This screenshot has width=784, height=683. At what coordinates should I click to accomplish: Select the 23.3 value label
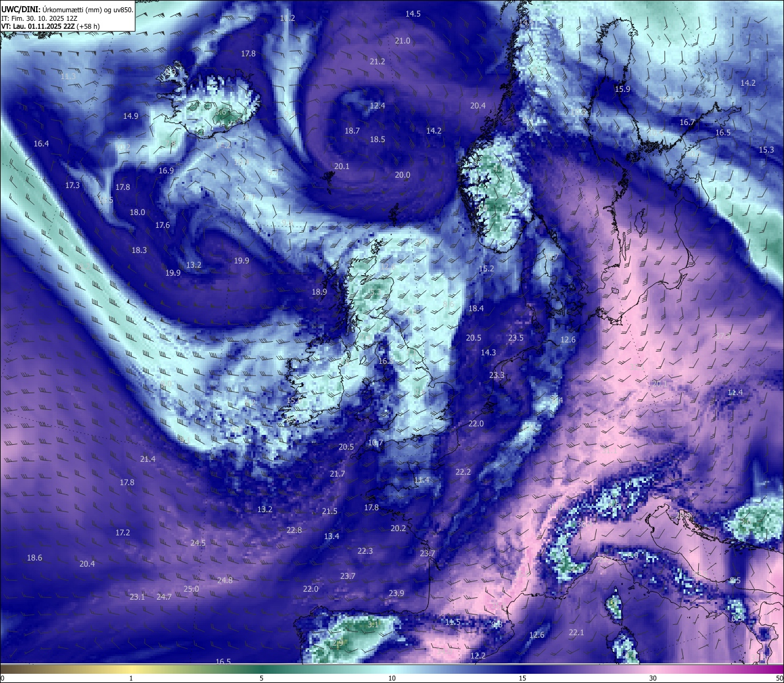[497, 375]
